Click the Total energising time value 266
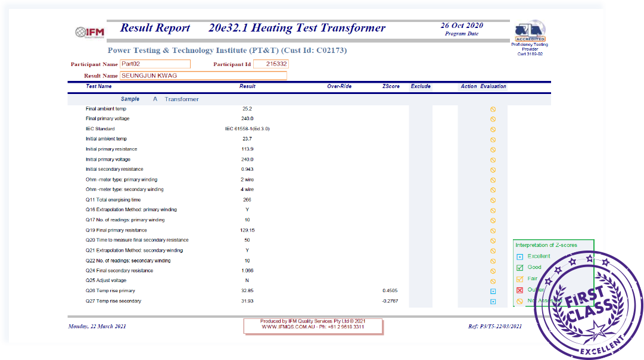644x360 pixels. point(247,200)
